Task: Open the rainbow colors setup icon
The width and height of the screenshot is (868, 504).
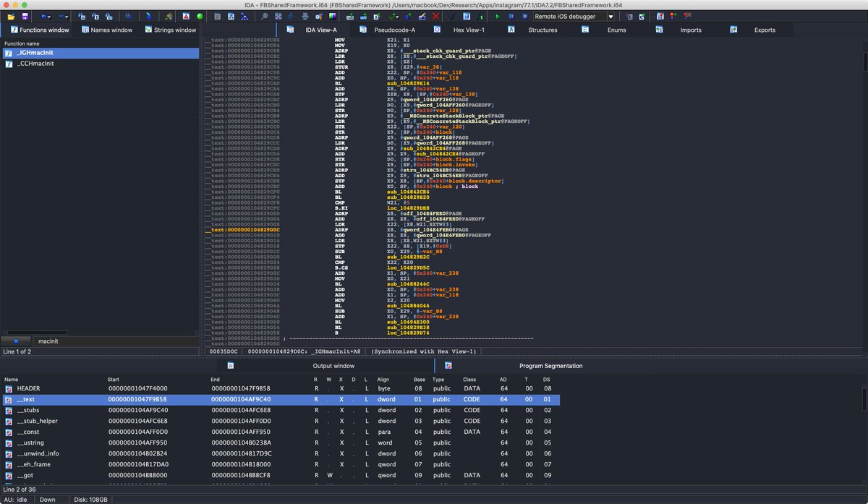Action: 332,16
